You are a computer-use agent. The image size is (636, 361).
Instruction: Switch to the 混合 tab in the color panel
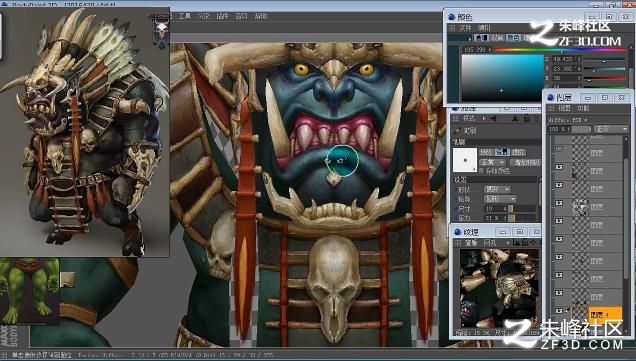pos(498,38)
